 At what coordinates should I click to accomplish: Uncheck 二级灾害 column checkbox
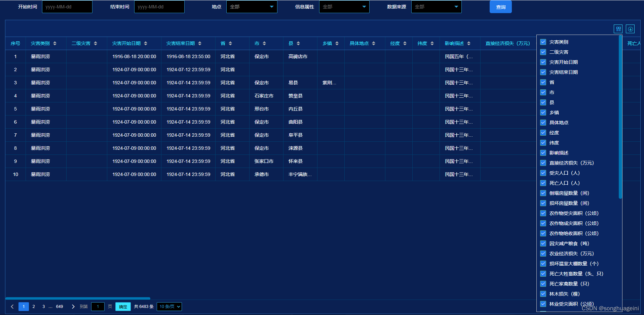pyautogui.click(x=543, y=52)
